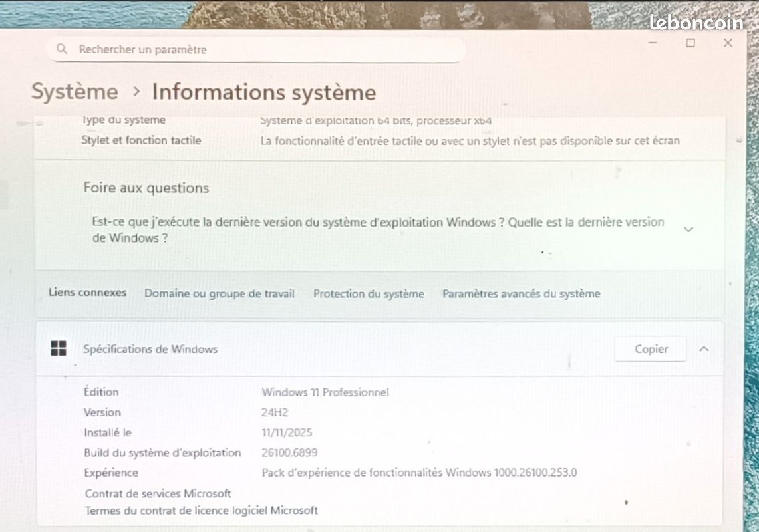Select the build number 26100.6899
This screenshot has height=532, width=759.
click(289, 453)
